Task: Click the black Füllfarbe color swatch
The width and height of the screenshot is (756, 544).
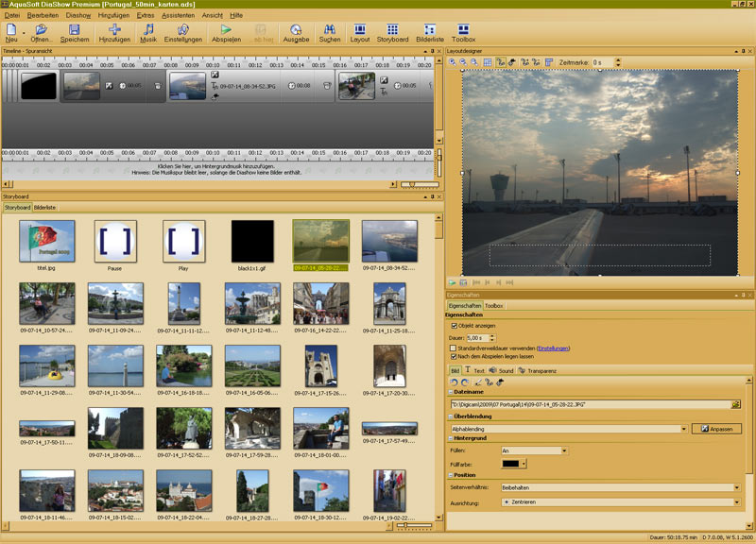Action: (x=509, y=464)
